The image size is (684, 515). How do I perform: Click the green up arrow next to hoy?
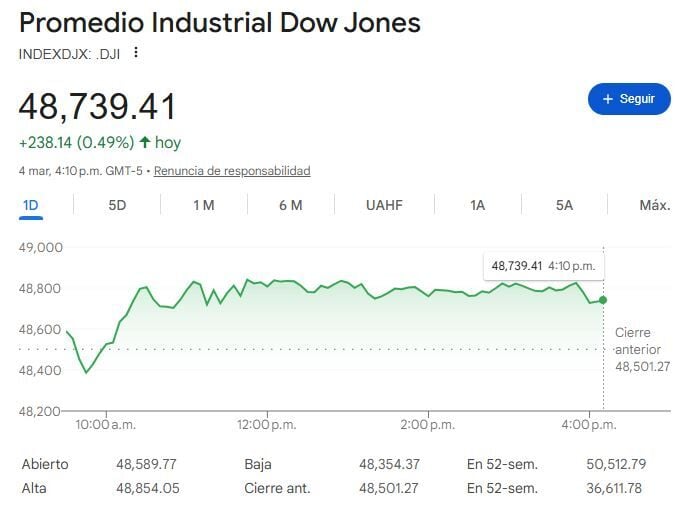point(145,142)
